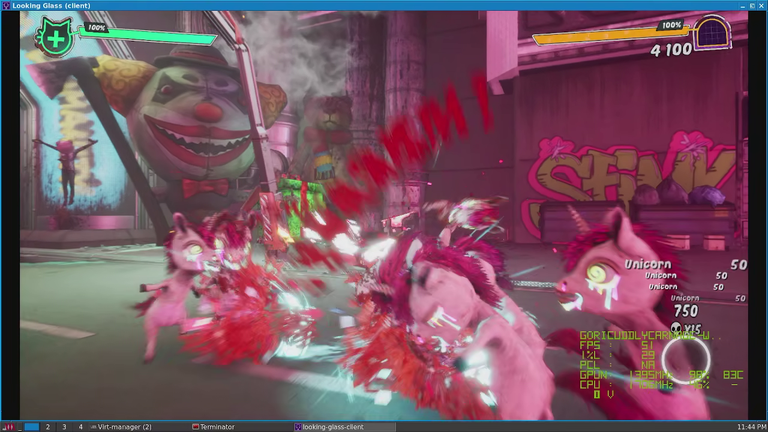Click the Looking Glass window title icon
The width and height of the screenshot is (768, 432).
(x=6, y=5)
